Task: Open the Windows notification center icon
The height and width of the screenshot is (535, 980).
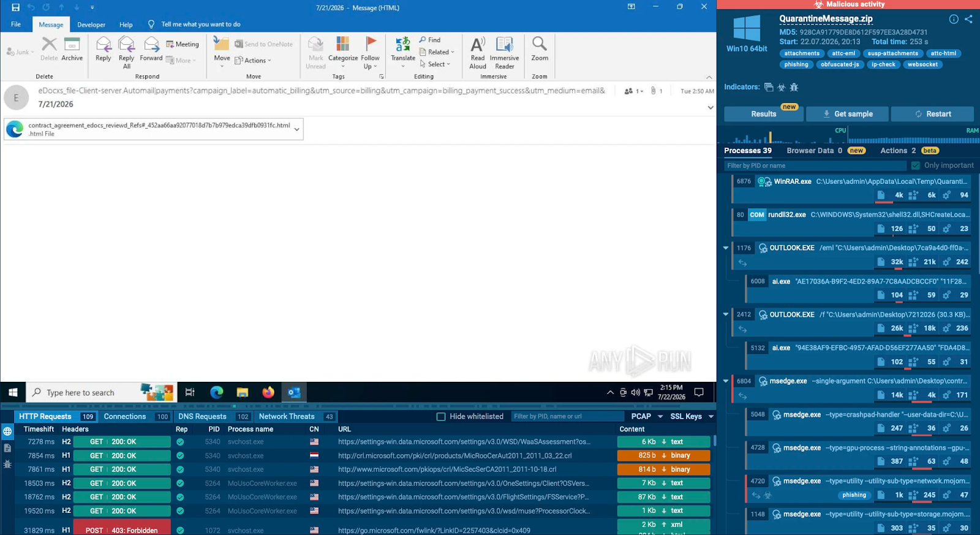Action: pyautogui.click(x=699, y=392)
